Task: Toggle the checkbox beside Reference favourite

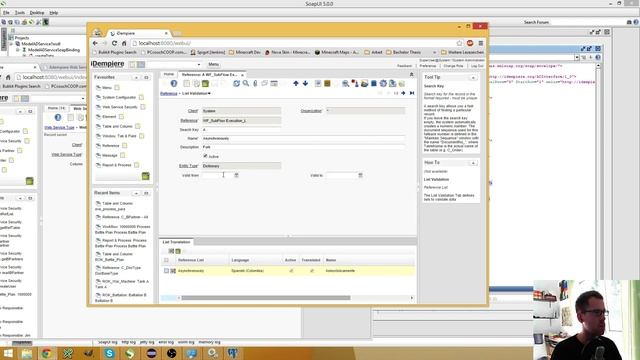Action: 124,145
